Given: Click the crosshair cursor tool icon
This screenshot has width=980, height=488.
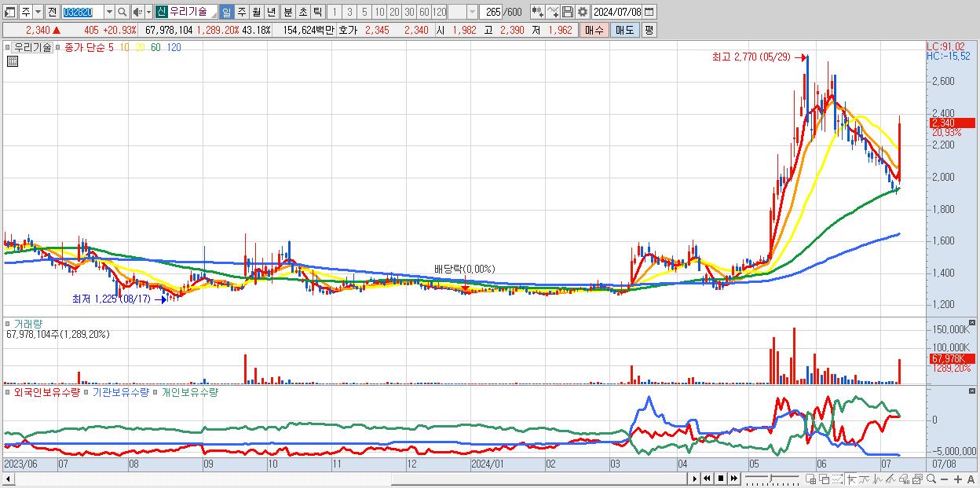Looking at the screenshot, I should 851,479.
